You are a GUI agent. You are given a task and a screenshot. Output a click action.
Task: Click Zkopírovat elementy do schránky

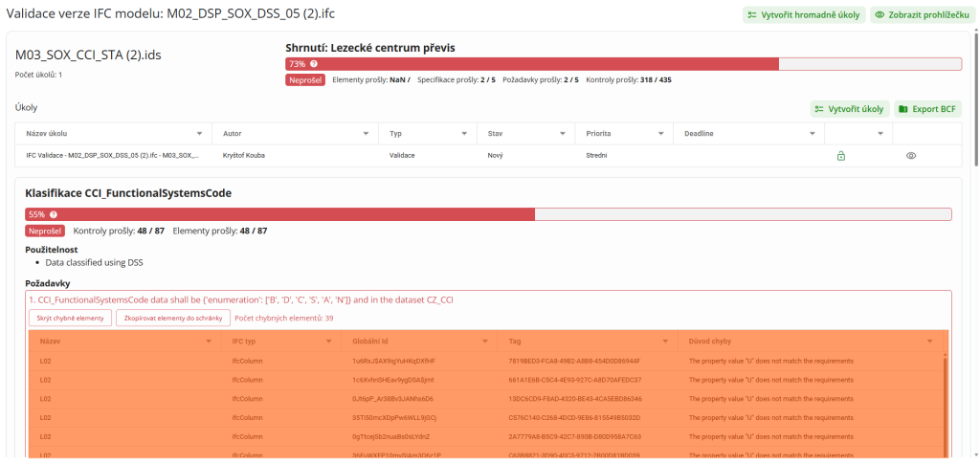tap(173, 318)
